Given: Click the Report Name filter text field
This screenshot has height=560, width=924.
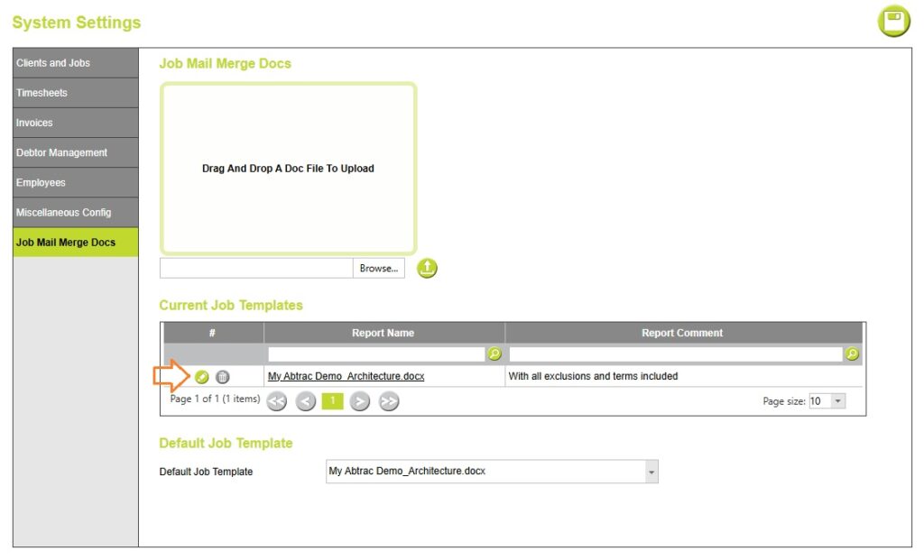Looking at the screenshot, I should coord(376,354).
